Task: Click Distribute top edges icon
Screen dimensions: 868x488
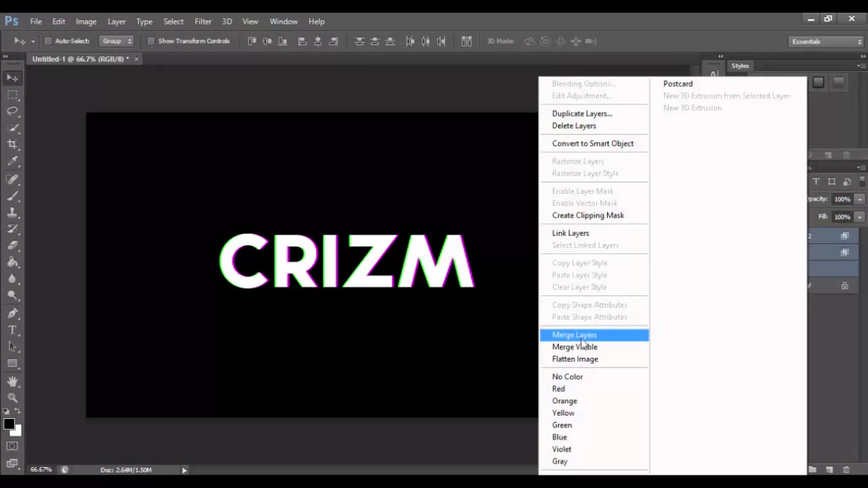Action: click(x=359, y=41)
